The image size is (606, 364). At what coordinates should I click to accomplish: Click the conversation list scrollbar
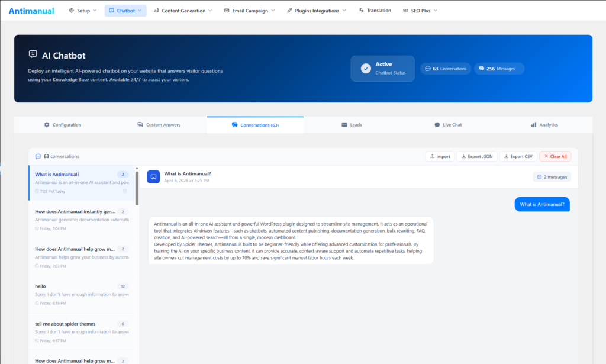click(137, 188)
